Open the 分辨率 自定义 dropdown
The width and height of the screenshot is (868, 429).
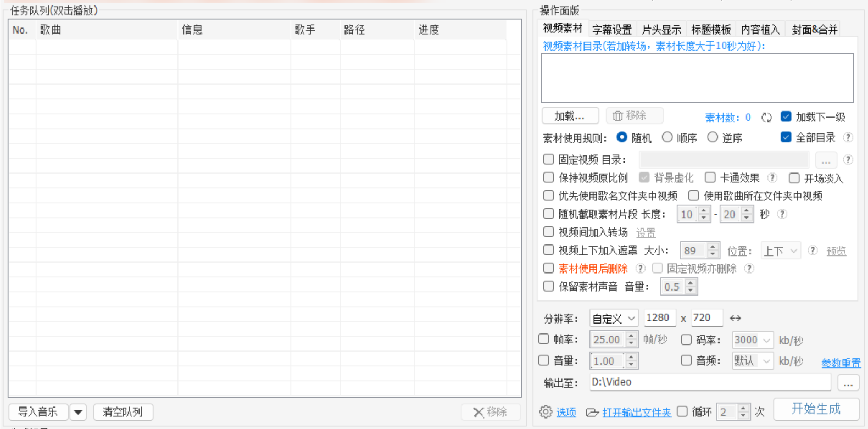pyautogui.click(x=614, y=318)
